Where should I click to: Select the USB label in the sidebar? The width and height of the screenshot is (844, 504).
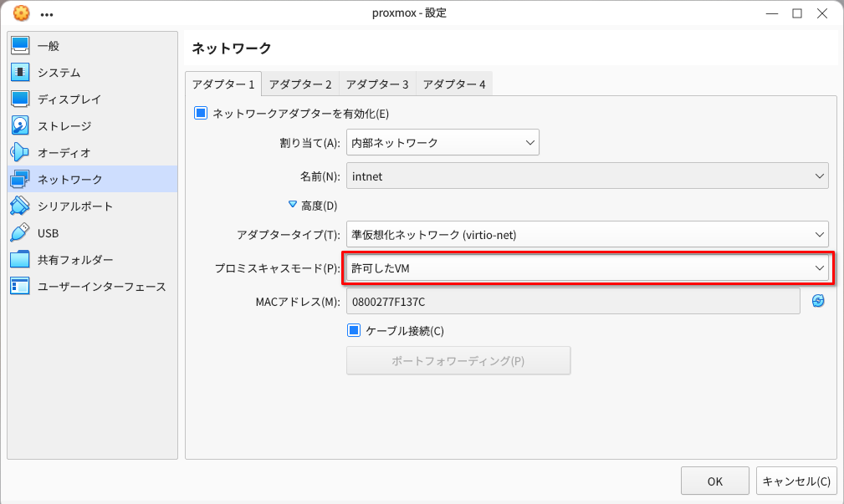[x=48, y=233]
